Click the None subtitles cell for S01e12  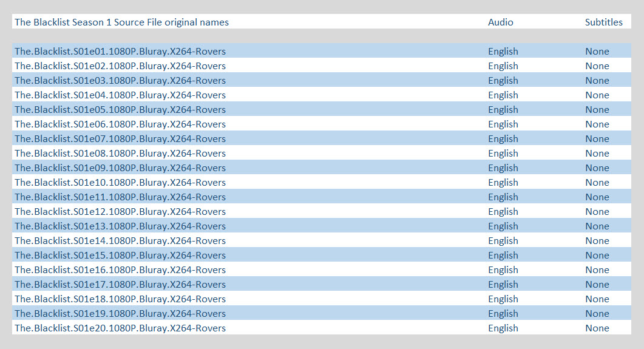(597, 212)
